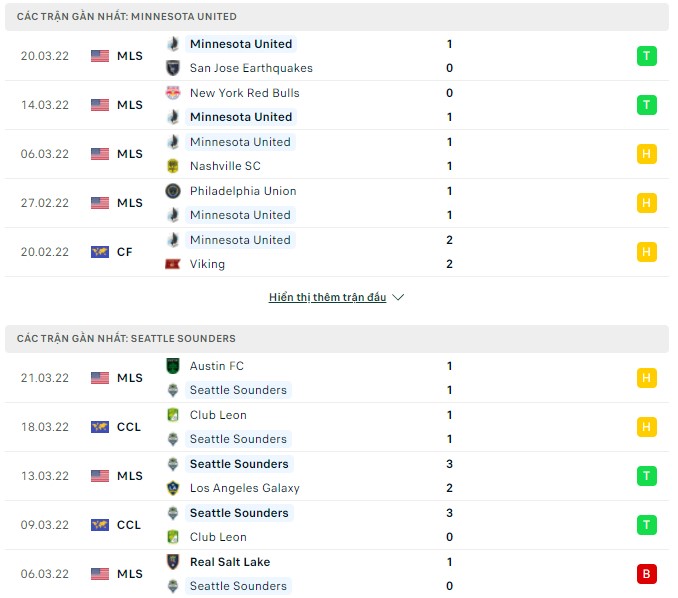This screenshot has height=598, width=678.
Task: Click the CCL competition icon on 18.03.22
Action: pos(100,427)
